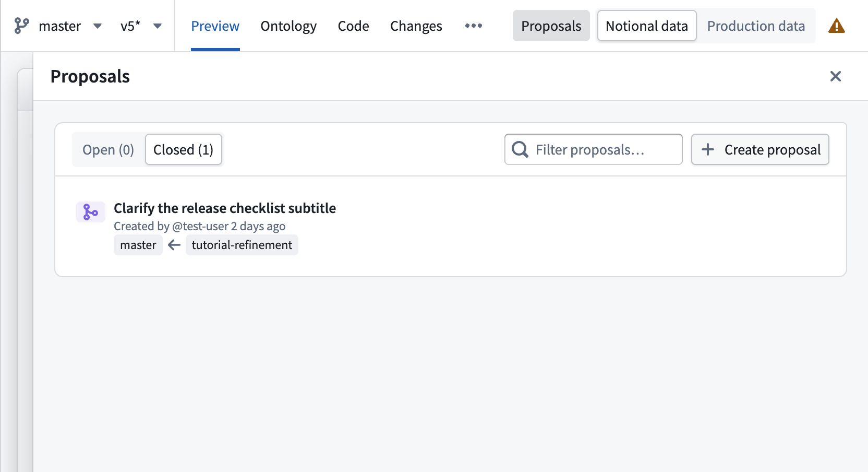Toggle the Proposals panel button
This screenshot has height=472, width=868.
[551, 26]
